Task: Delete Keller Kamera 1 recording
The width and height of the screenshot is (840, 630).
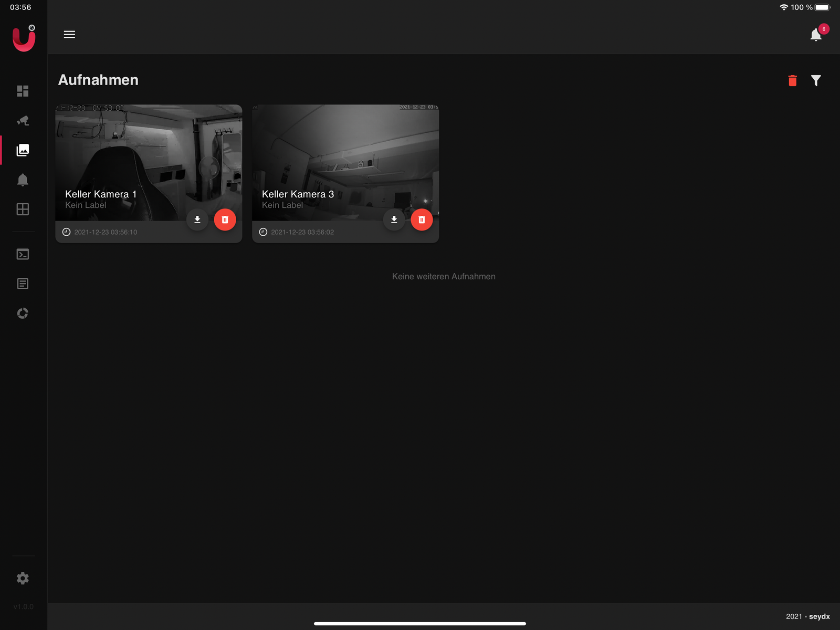Action: tap(225, 219)
